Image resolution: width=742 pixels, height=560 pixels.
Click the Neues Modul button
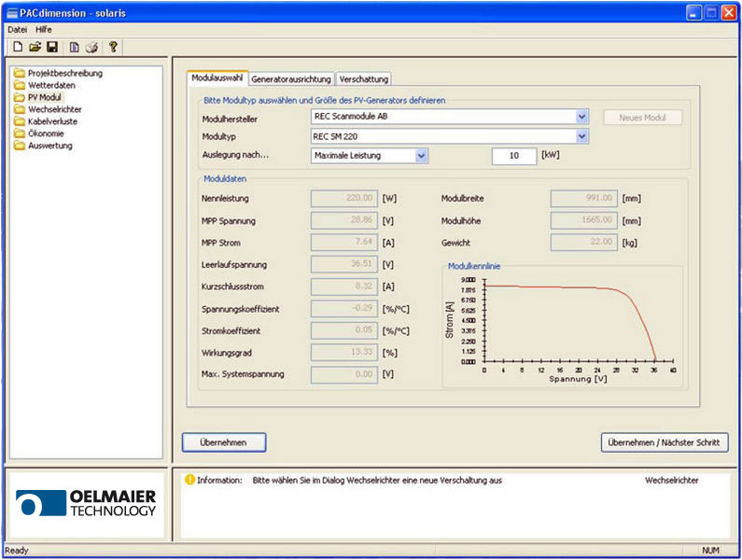[x=643, y=118]
